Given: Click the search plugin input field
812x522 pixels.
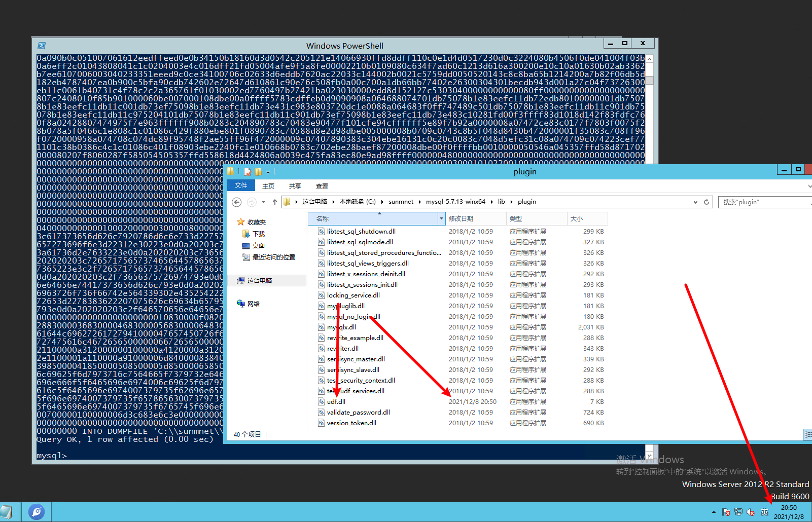Looking at the screenshot, I should pyautogui.click(x=765, y=202).
